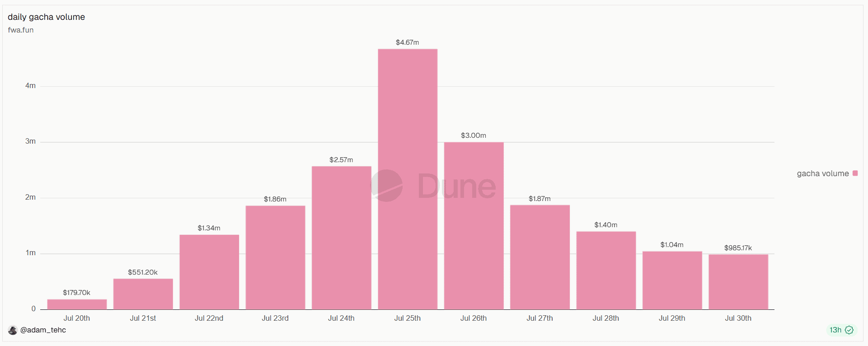Click the Jul 22nd bar at $1.34m
868x346 pixels.
209,272
